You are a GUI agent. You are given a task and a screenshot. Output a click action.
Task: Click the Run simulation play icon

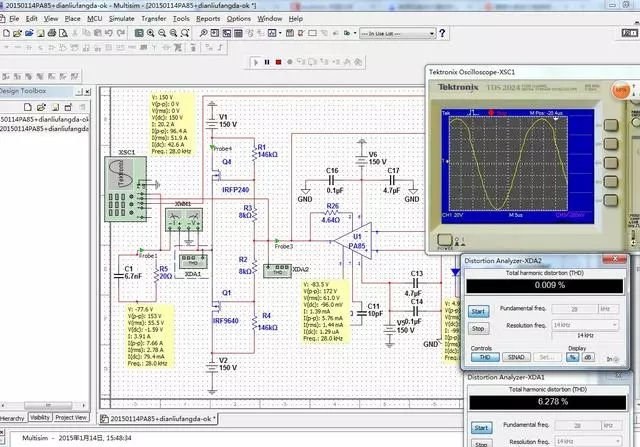click(x=254, y=62)
